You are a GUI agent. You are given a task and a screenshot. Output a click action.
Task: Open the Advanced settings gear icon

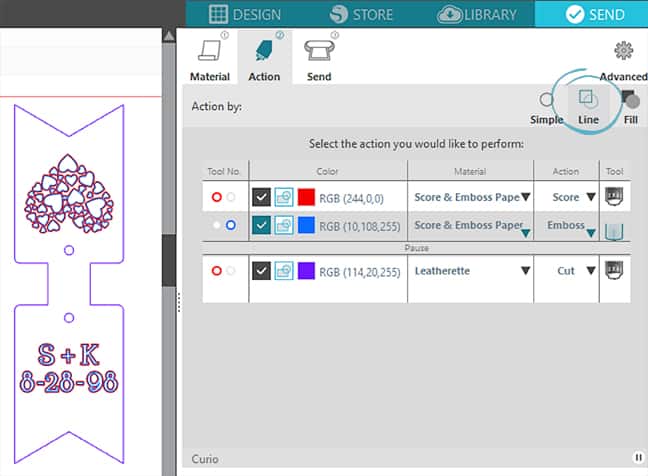point(624,51)
